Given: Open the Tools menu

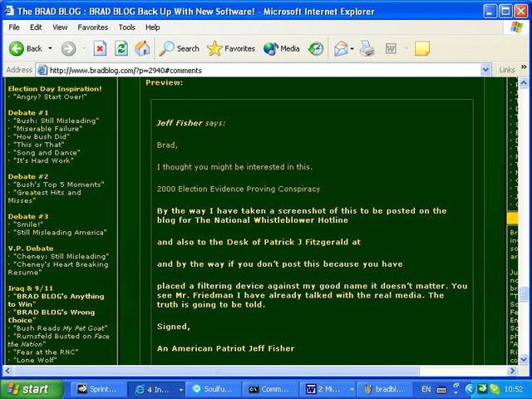Looking at the screenshot, I should coord(126,27).
